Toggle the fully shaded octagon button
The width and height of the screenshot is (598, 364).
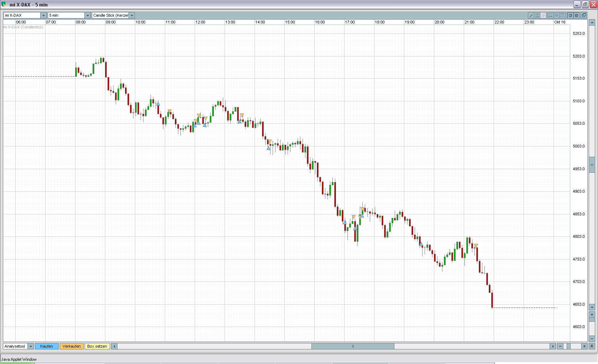pos(577,15)
